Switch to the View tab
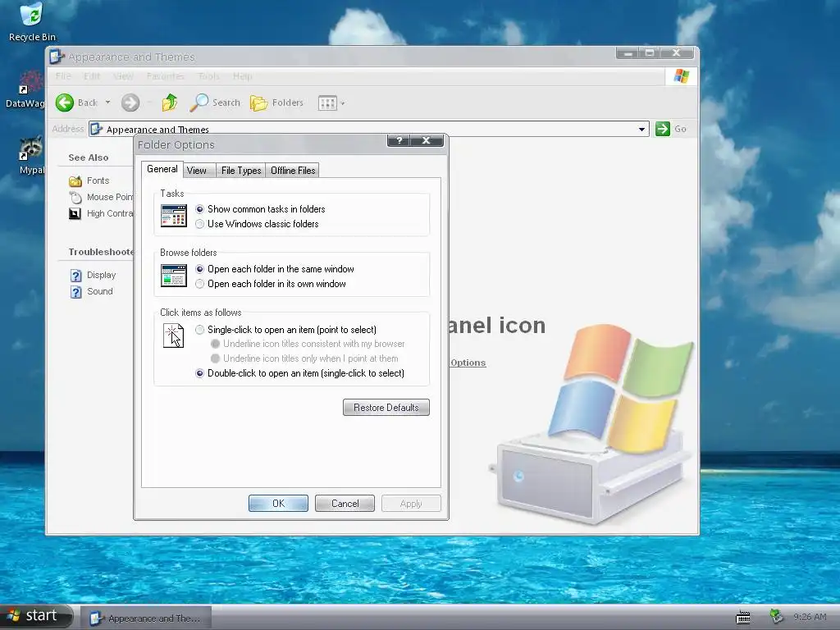Screen dimensions: 840x630 coord(197,171)
